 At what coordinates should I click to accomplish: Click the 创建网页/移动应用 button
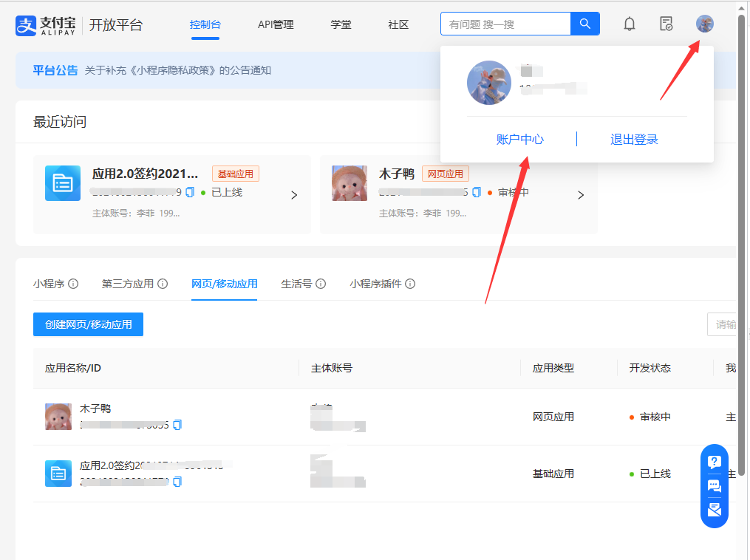pyautogui.click(x=88, y=324)
